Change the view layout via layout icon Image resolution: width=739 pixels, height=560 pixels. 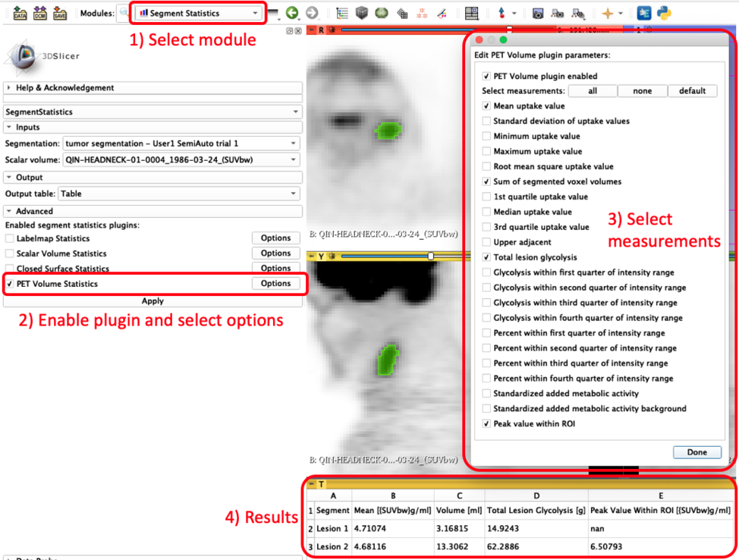[473, 11]
